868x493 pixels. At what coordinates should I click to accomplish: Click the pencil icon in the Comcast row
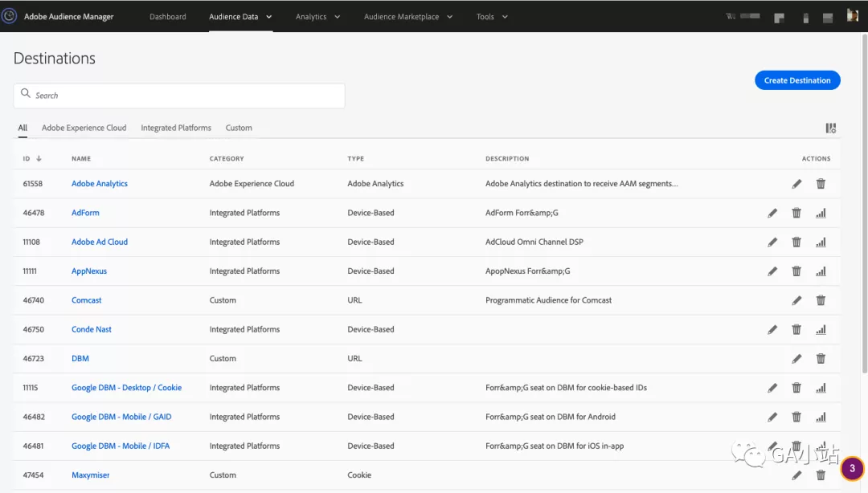[x=796, y=300]
